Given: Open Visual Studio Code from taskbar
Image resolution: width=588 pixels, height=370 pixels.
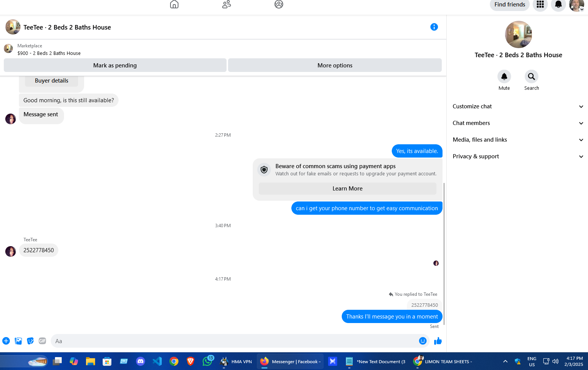Looking at the screenshot, I should click(x=157, y=361).
